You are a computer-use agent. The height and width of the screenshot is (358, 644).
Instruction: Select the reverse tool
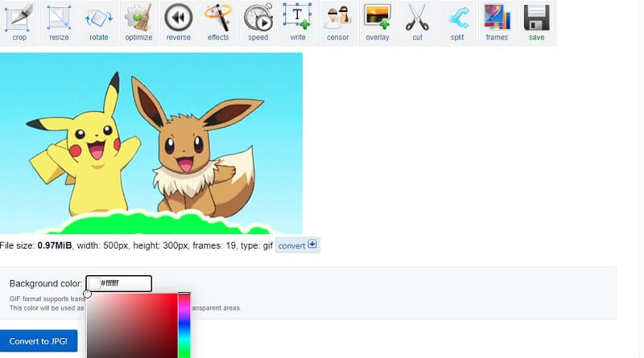point(178,23)
